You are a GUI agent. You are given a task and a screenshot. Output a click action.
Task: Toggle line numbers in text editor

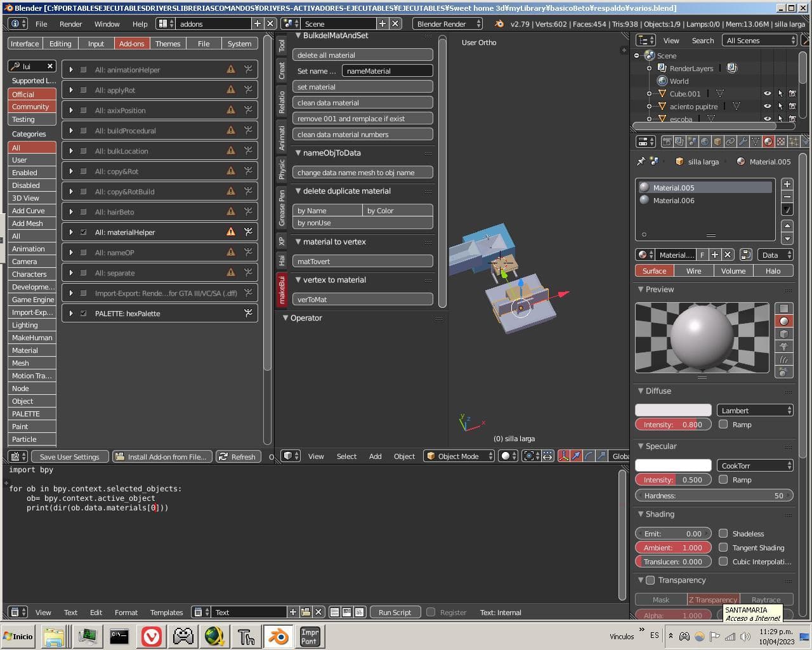click(x=334, y=612)
